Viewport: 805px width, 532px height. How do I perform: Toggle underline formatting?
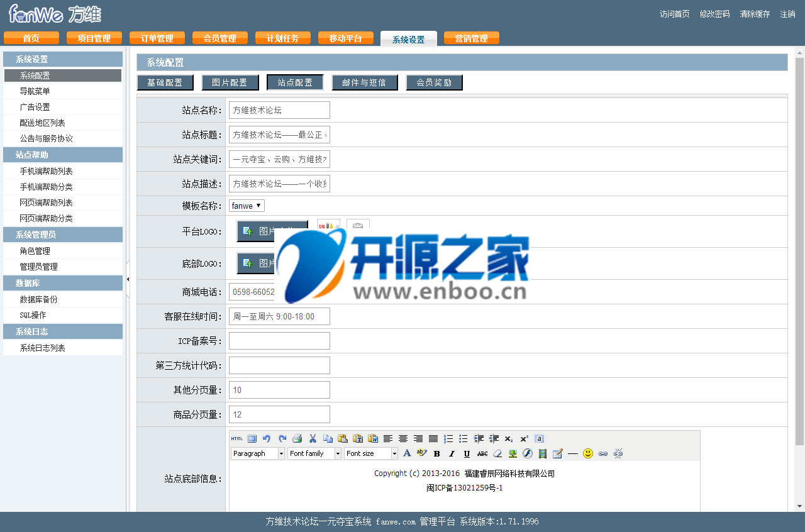pos(467,453)
